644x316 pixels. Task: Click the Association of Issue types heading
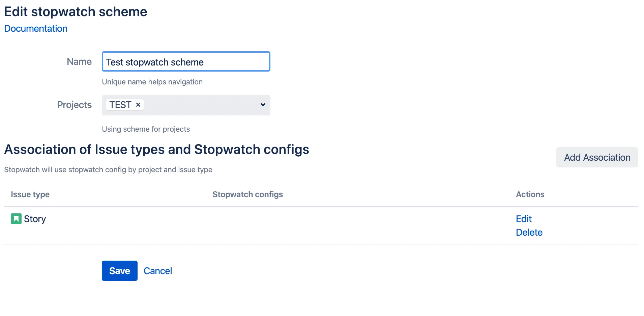156,150
